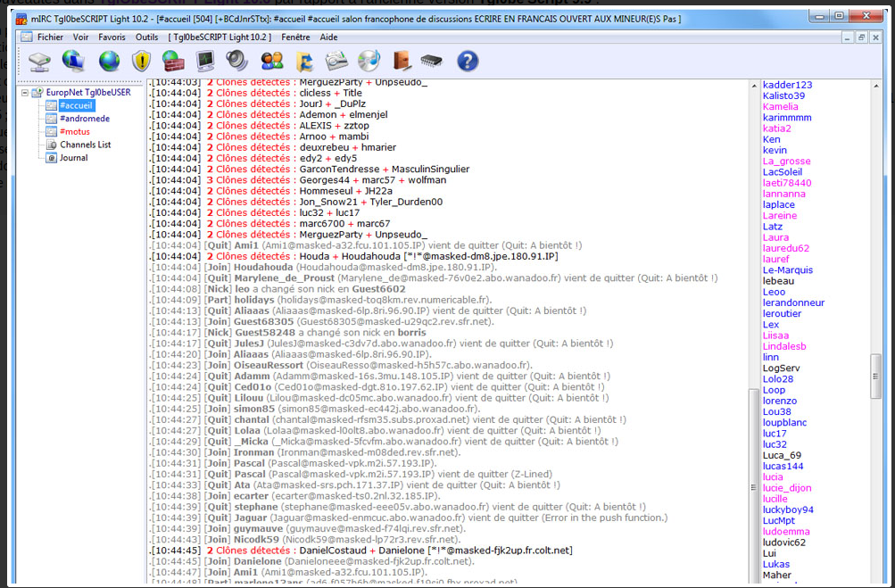895x588 pixels.
Task: Open the Fichier menu
Action: pos(50,37)
